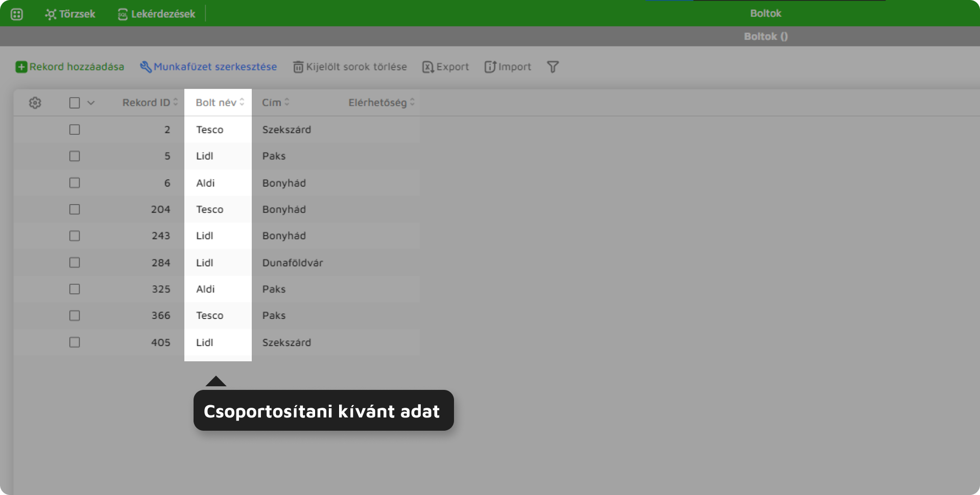Click the Rekord ID value 366
980x495 pixels.
coord(161,315)
